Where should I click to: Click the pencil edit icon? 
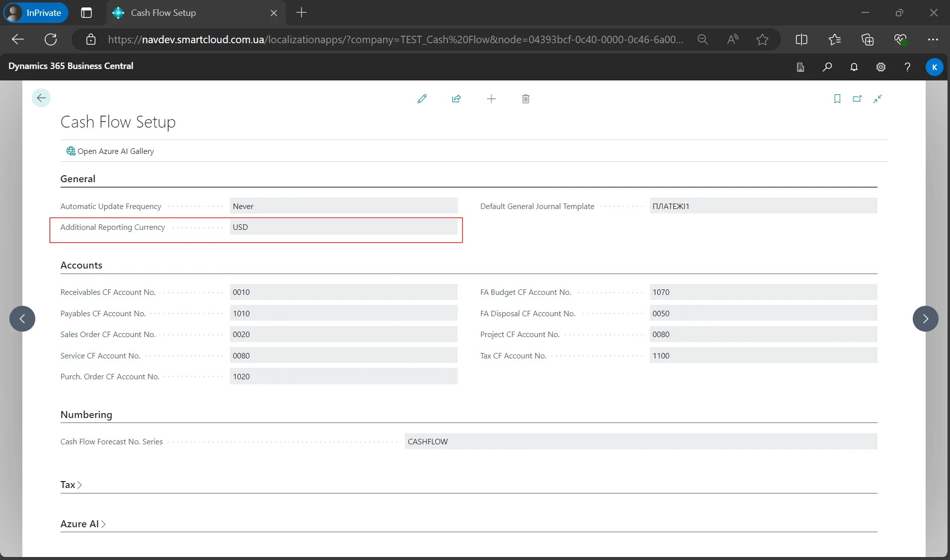pyautogui.click(x=422, y=99)
